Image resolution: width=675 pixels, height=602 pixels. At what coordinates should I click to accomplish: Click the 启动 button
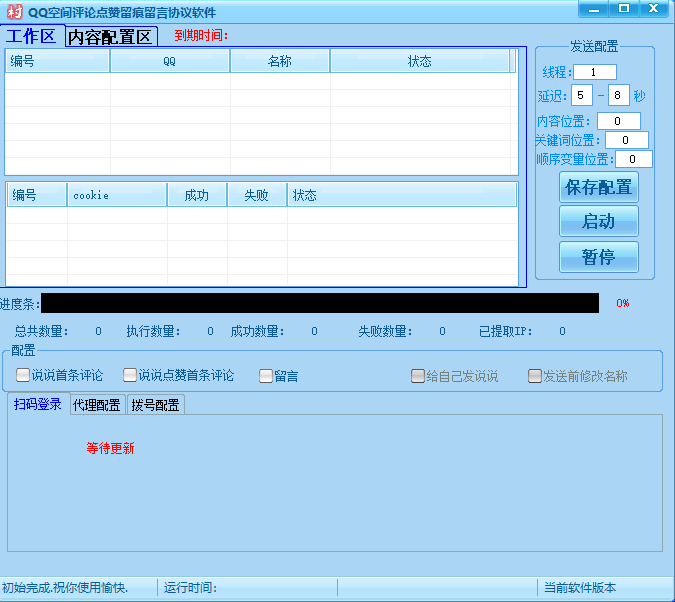coord(598,221)
